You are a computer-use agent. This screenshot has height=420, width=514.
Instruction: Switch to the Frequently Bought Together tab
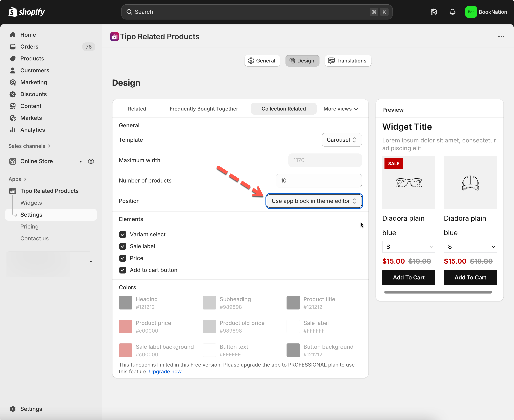204,109
